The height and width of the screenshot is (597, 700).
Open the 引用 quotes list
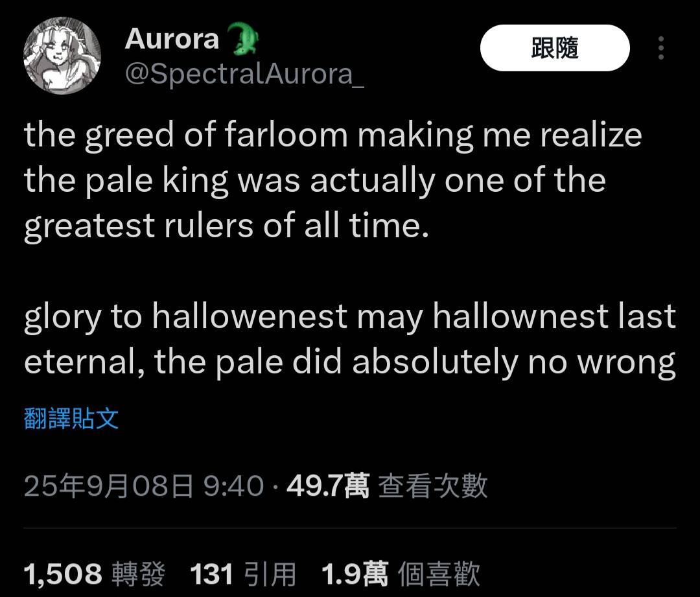click(270, 574)
